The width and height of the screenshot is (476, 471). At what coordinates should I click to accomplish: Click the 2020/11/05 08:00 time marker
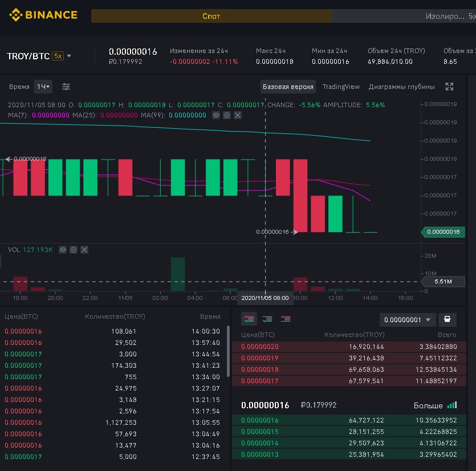(265, 298)
